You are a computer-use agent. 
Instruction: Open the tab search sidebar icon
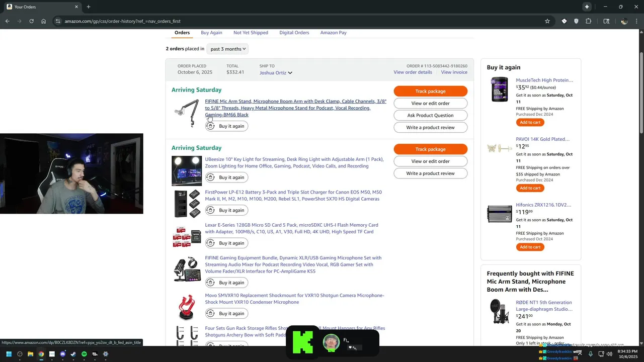pos(606,21)
